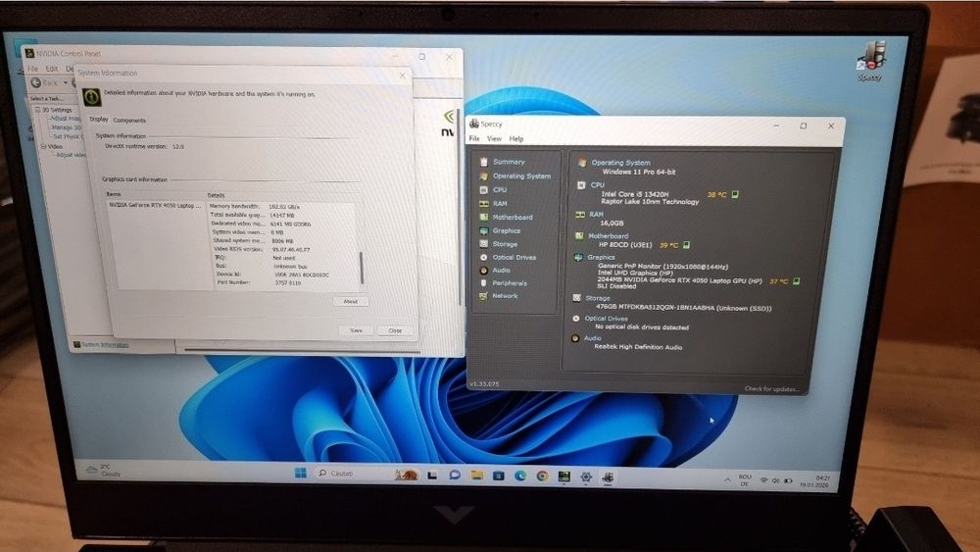Click the System Information link in NVIDIA panel
980x552 pixels.
(105, 344)
